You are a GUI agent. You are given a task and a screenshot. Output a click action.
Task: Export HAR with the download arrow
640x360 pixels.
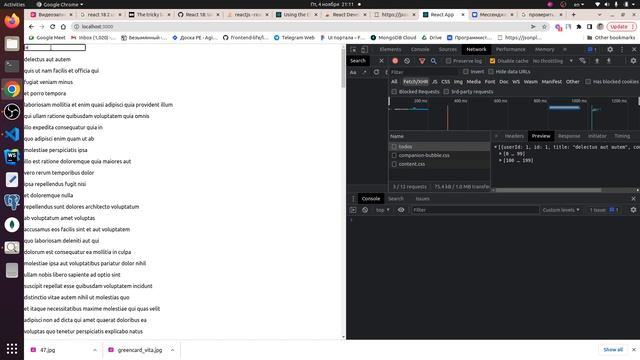[609, 61]
